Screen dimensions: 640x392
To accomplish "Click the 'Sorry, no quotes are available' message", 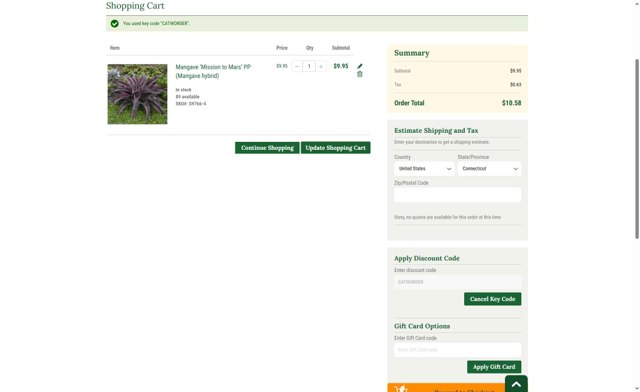I will (x=447, y=217).
